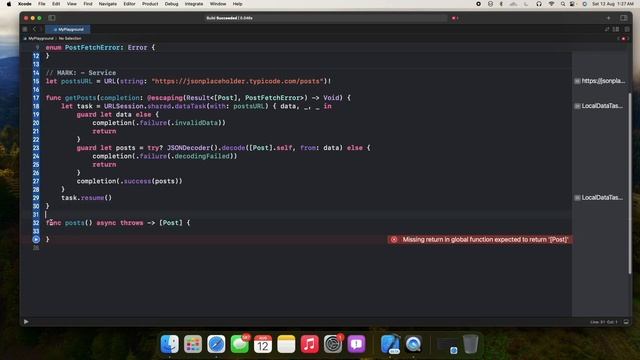Click the review changes arrows icon in tab bar

coord(607,29)
